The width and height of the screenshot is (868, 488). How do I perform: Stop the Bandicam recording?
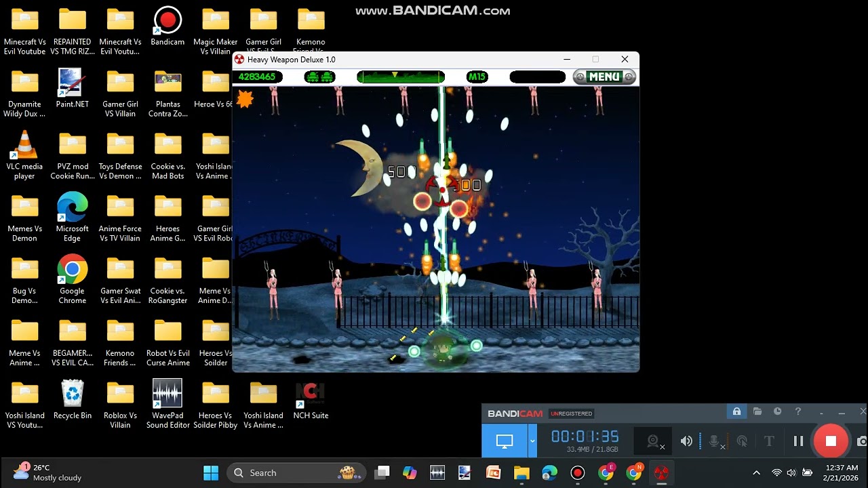pos(831,441)
